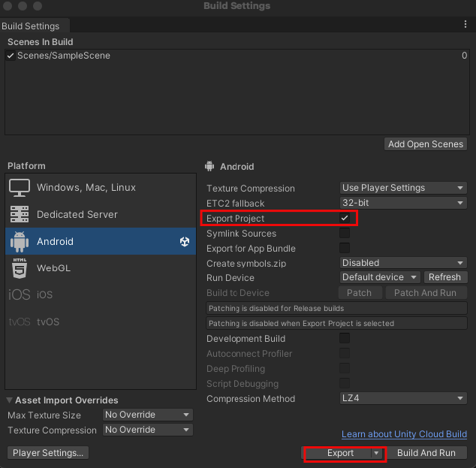The image size is (476, 468).
Task: Toggle Deep Profiling checkbox
Action: pyautogui.click(x=345, y=368)
